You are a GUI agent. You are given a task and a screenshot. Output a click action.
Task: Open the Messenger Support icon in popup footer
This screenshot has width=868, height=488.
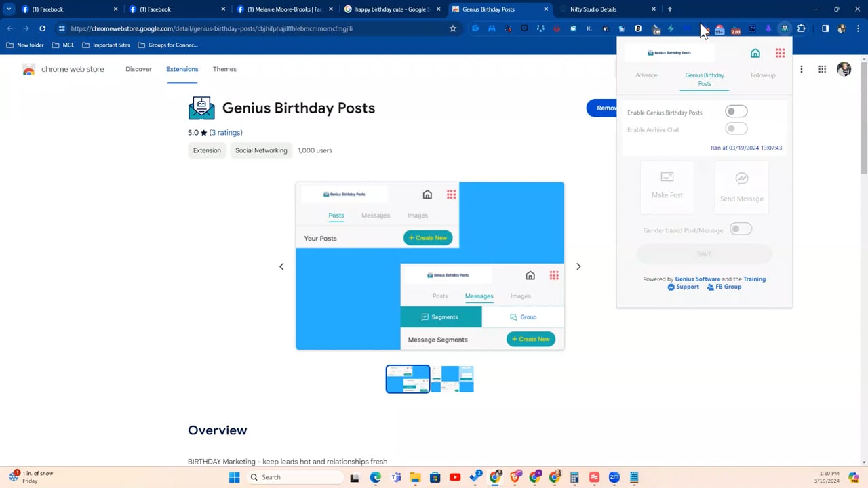(x=671, y=287)
